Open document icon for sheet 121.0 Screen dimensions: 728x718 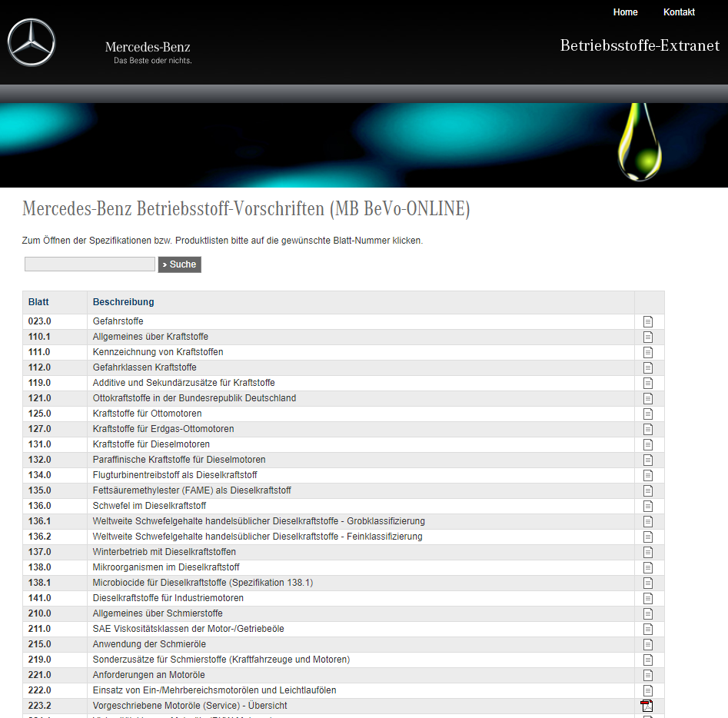(648, 398)
